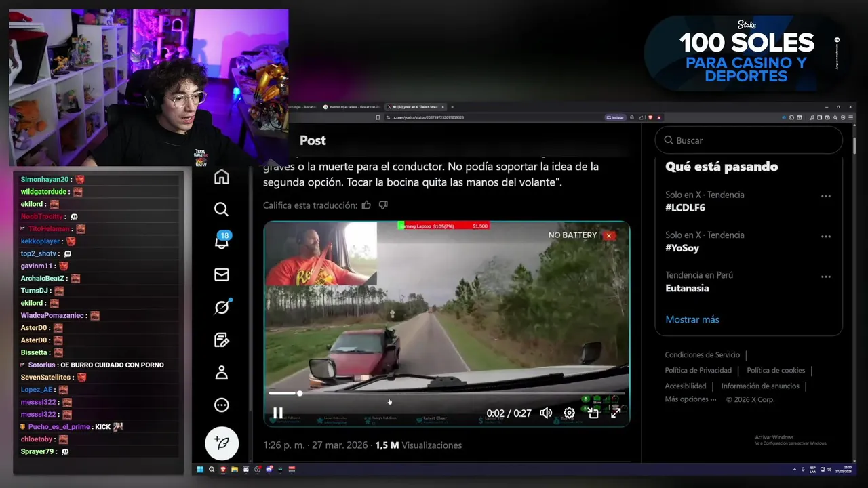Open the browser hamburger menu
The height and width of the screenshot is (488, 868).
851,117
